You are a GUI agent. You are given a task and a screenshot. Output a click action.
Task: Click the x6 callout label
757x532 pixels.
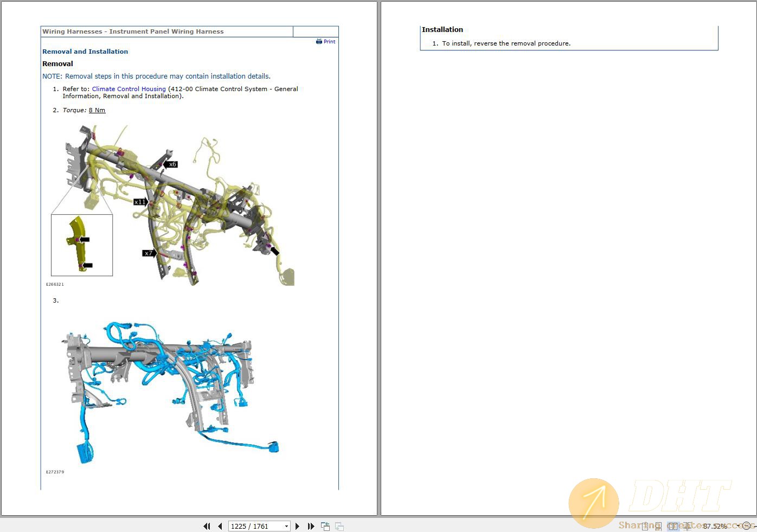click(x=171, y=164)
